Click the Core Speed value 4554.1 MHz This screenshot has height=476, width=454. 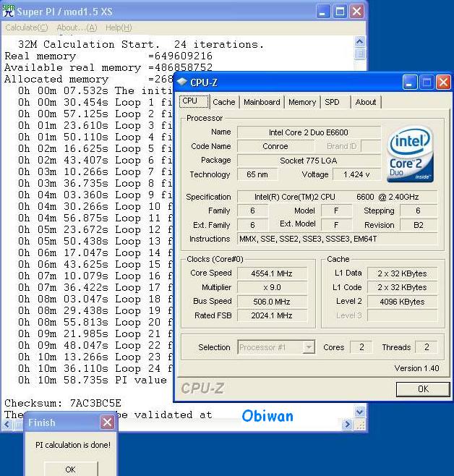(x=272, y=273)
